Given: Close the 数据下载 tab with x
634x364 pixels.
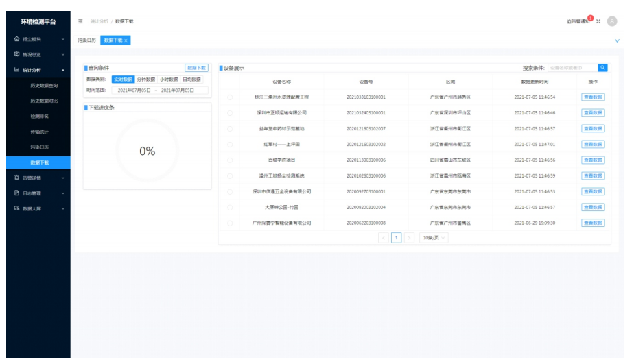Looking at the screenshot, I should (x=126, y=40).
